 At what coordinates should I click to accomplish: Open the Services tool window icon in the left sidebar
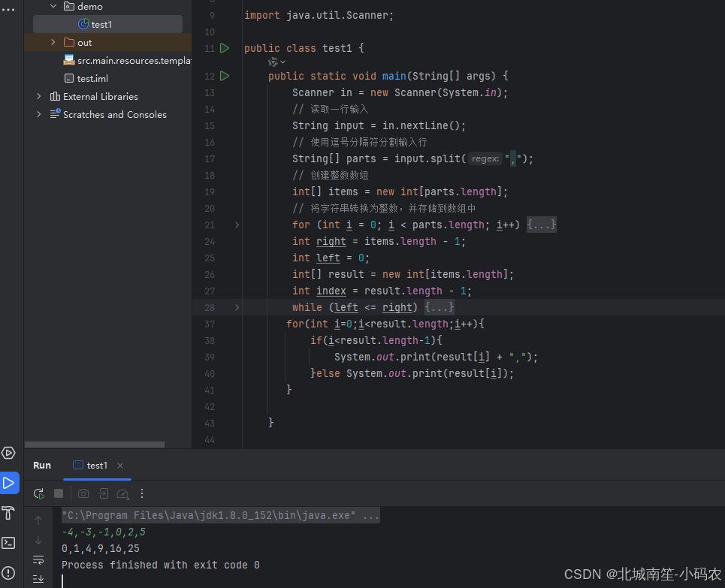click(x=9, y=453)
